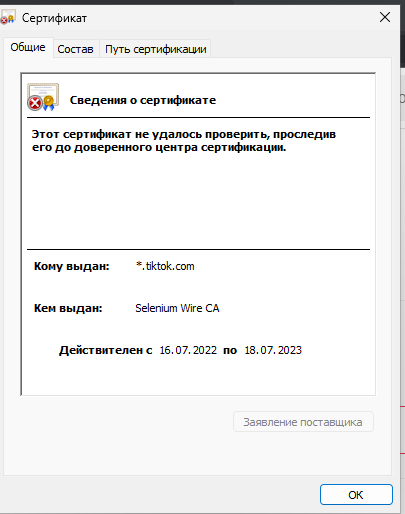The image size is (405, 514).
Task: Click the Сведения о сертификате heading
Action: click(x=143, y=100)
